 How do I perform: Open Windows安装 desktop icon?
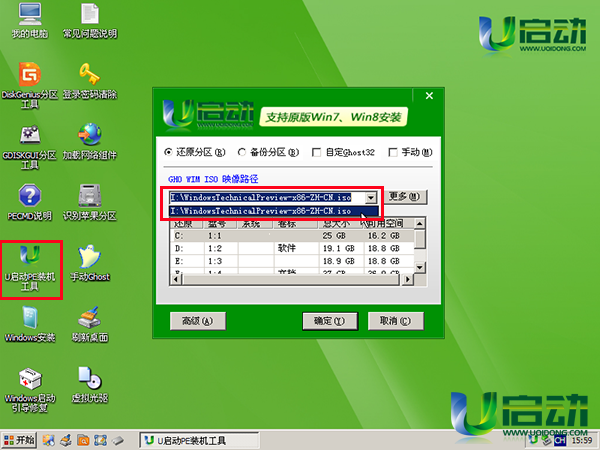[x=30, y=324]
